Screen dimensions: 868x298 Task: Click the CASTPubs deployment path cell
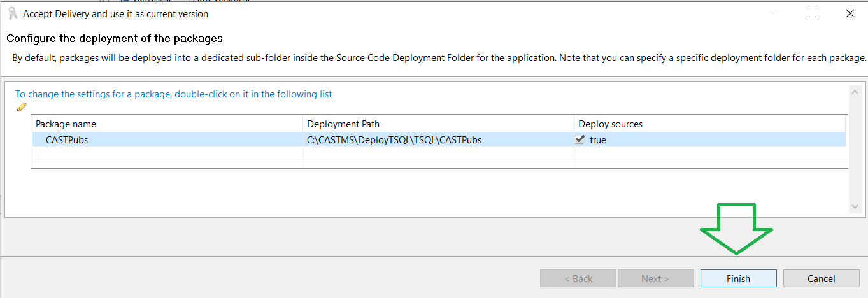pyautogui.click(x=394, y=140)
